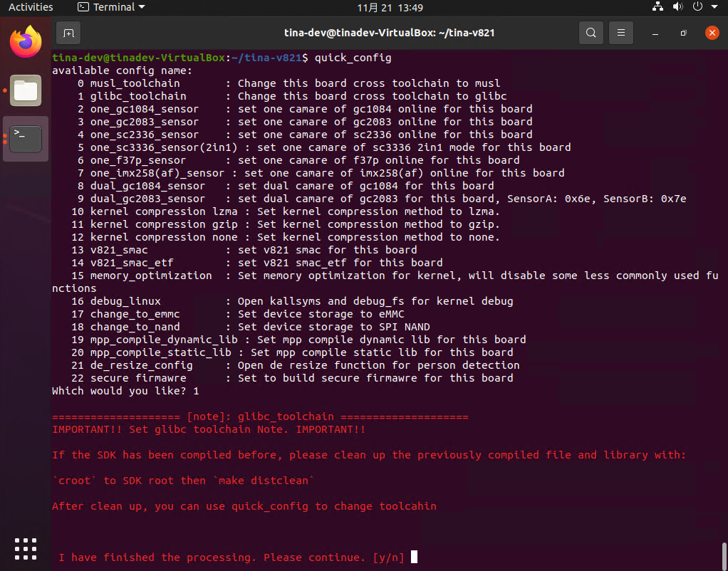Screen dimensions: 728x571
Task: Open a new terminal tab
Action: 68,33
